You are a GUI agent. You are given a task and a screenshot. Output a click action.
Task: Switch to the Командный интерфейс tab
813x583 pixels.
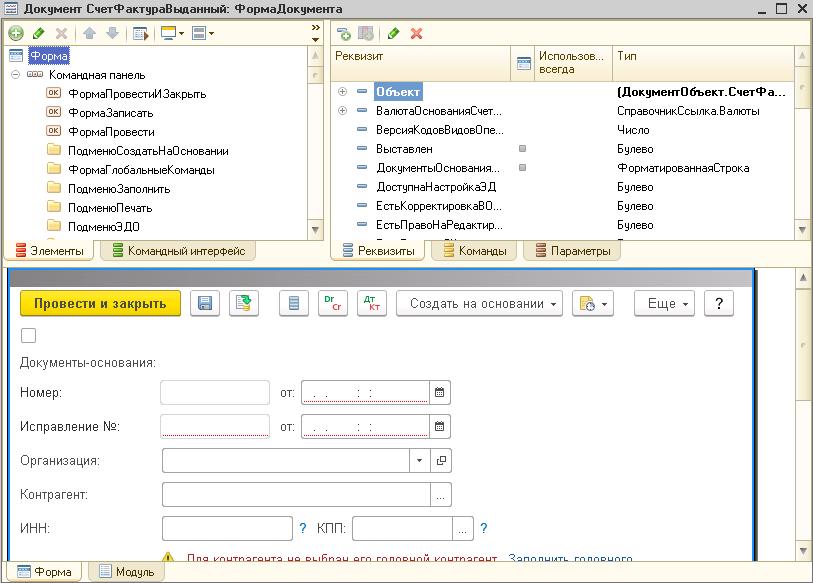(178, 251)
